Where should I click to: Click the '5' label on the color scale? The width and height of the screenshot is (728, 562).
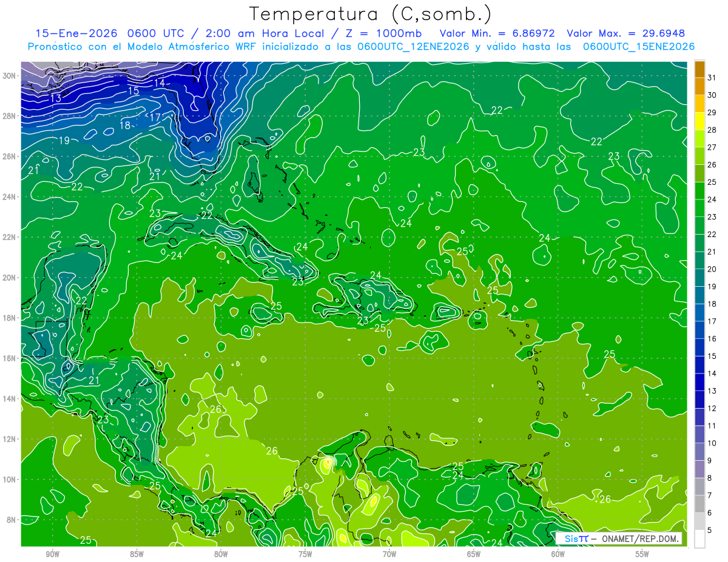point(710,530)
